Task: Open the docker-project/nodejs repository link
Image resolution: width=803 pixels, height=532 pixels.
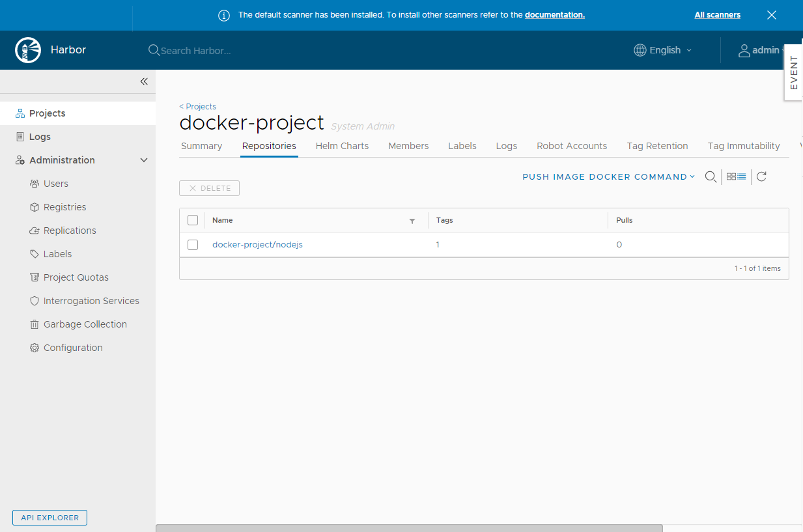Action: [257, 245]
